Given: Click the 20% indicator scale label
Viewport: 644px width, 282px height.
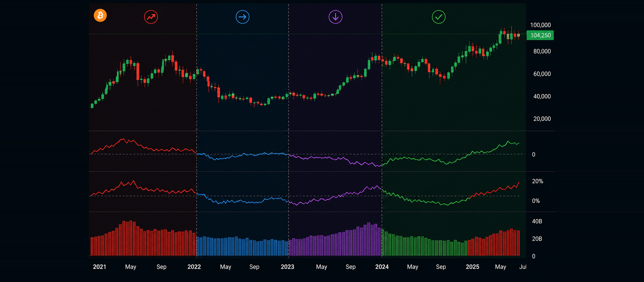Looking at the screenshot, I should 538,181.
